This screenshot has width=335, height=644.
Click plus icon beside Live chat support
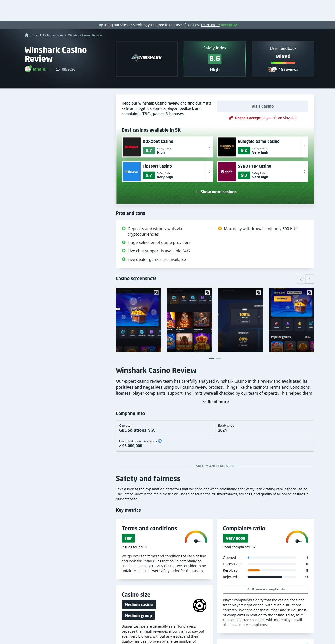123,251
